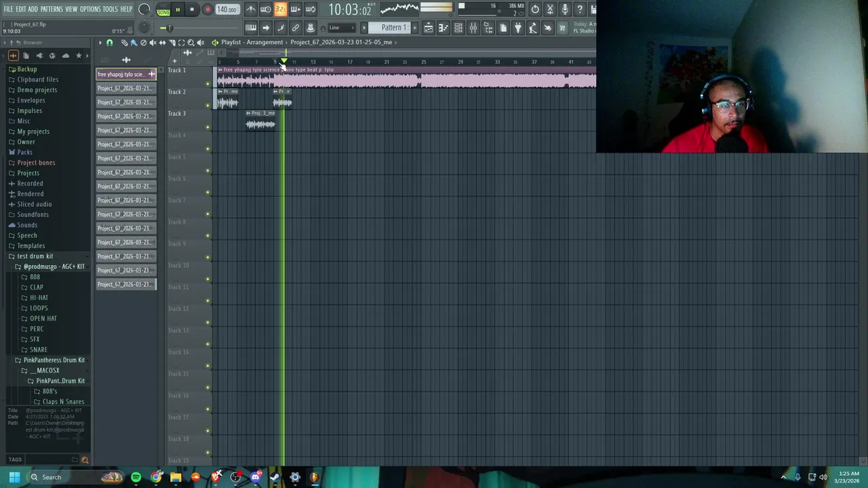Arm the red record button
Screen dimensions: 868x488
point(208,9)
